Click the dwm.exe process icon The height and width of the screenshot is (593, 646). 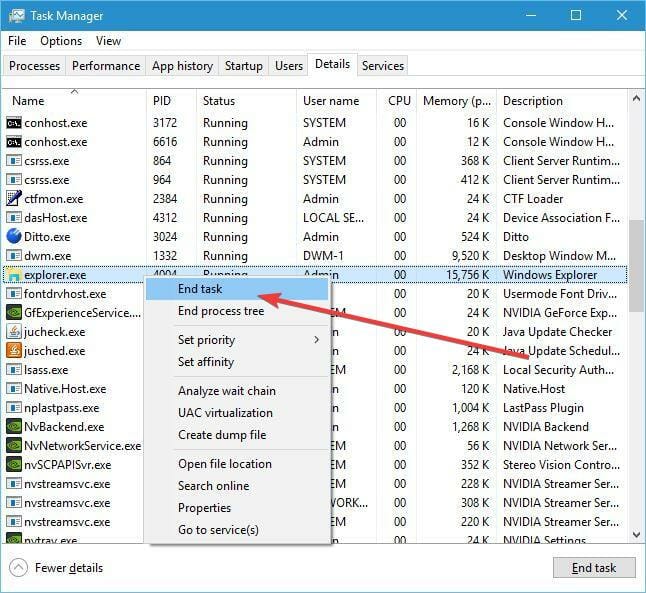14,255
